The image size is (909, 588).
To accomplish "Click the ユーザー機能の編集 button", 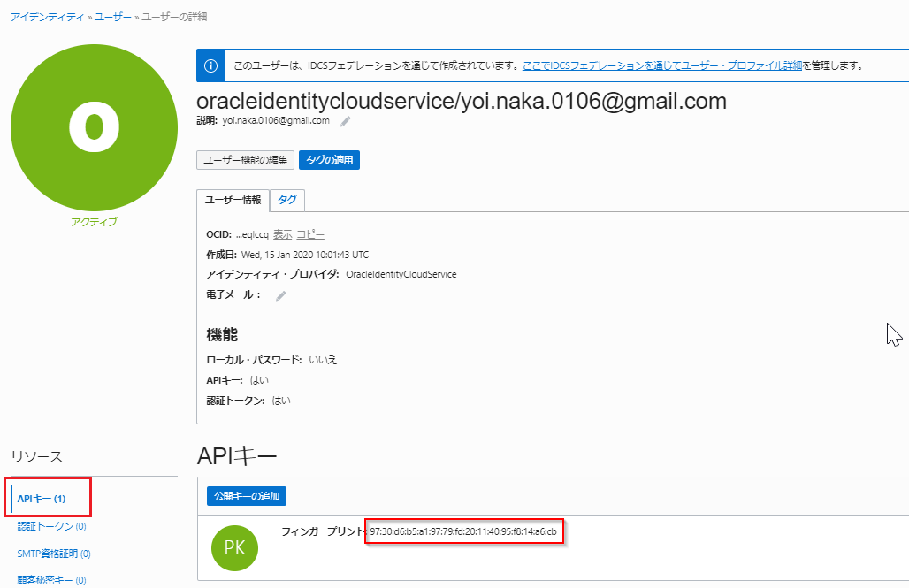I will coord(245,160).
